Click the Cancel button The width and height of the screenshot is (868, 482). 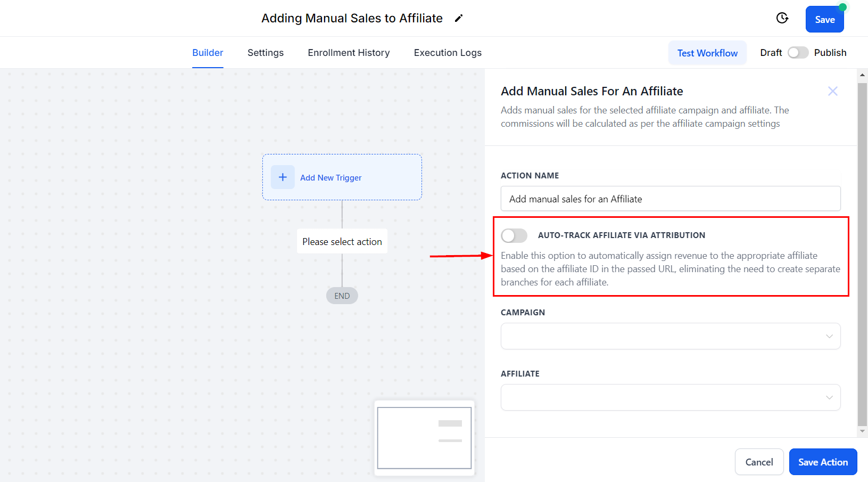[x=759, y=462]
